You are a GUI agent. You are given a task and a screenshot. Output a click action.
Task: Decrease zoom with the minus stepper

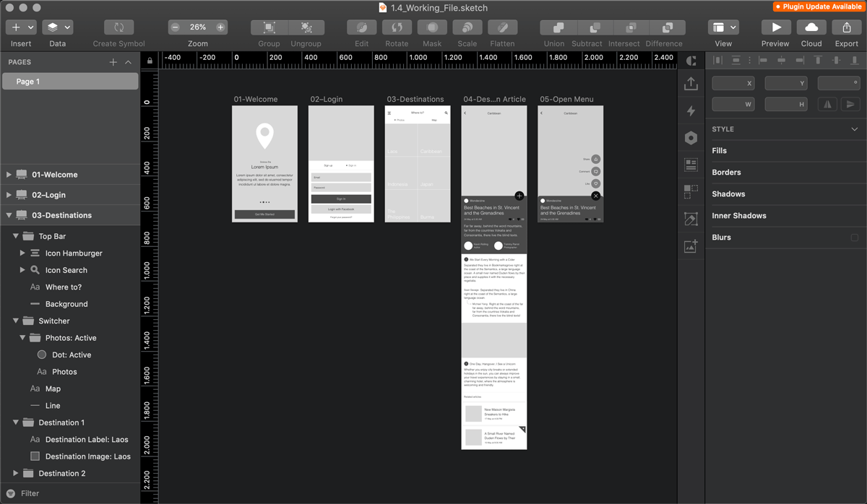point(174,27)
